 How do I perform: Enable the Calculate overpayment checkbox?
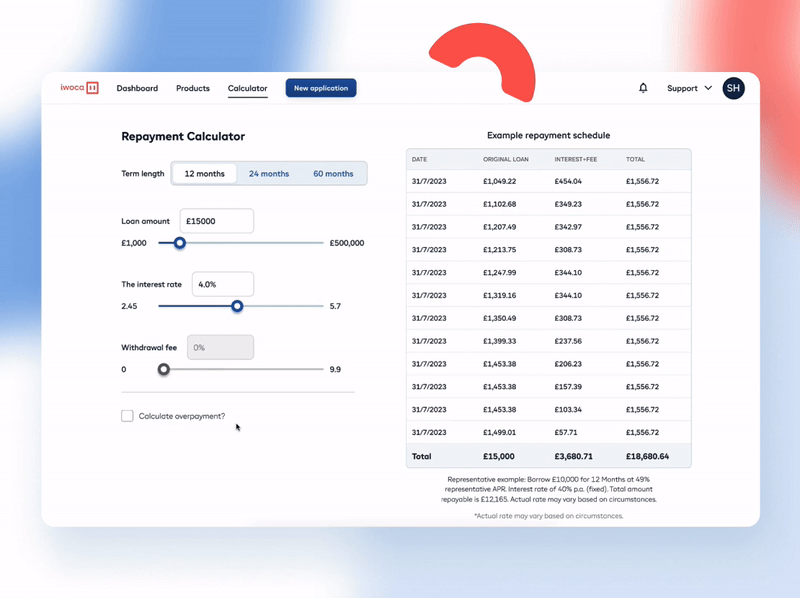(x=127, y=415)
